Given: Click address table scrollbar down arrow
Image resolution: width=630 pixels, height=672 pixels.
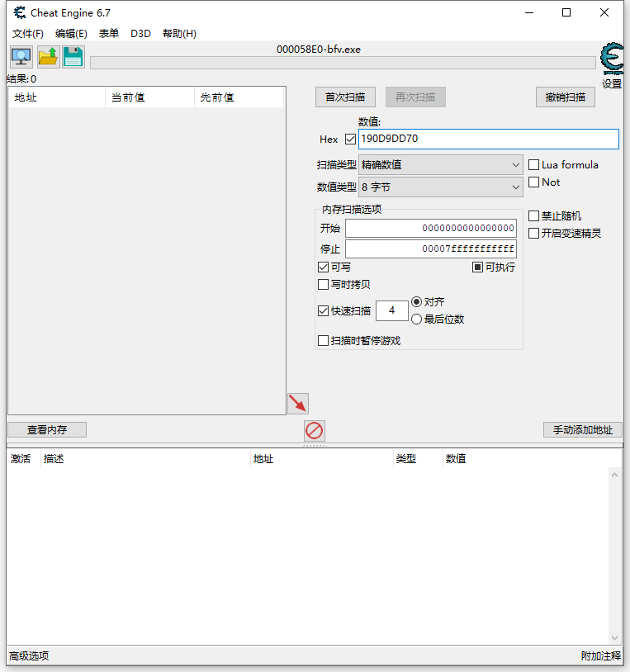Looking at the screenshot, I should (x=614, y=638).
